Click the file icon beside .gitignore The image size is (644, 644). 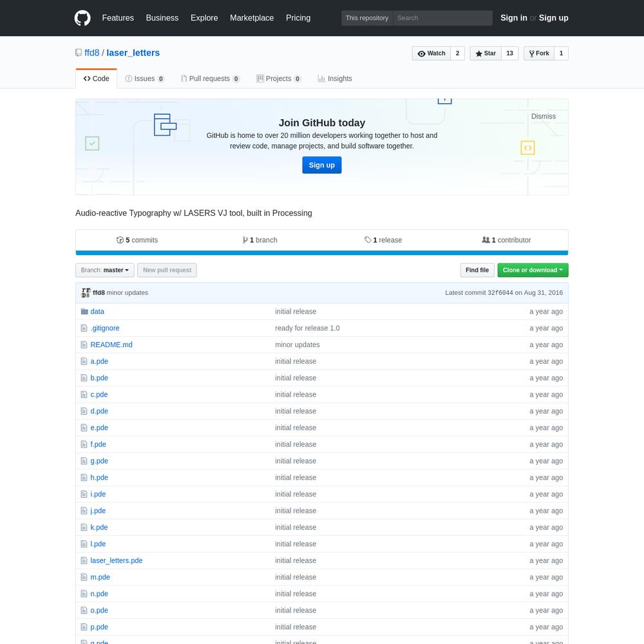84,328
